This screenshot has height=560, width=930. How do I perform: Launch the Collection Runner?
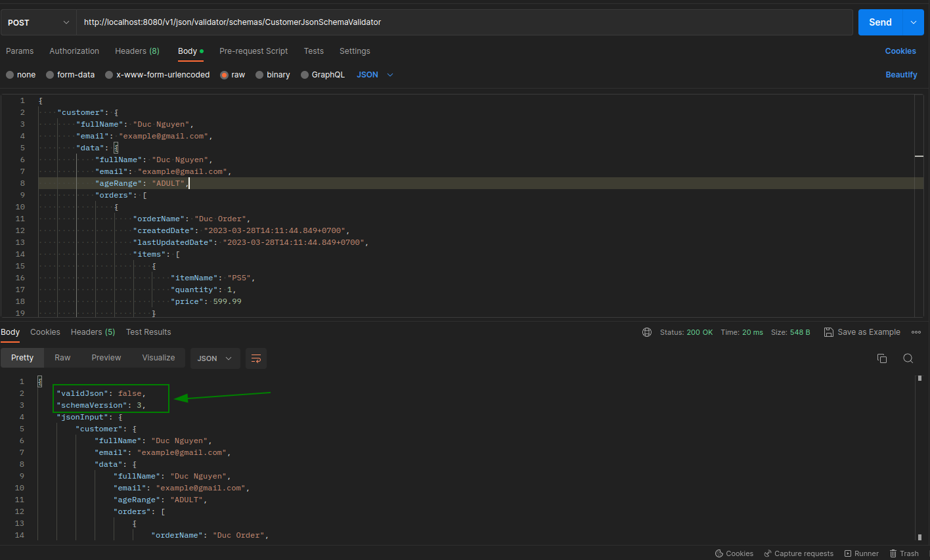861,553
